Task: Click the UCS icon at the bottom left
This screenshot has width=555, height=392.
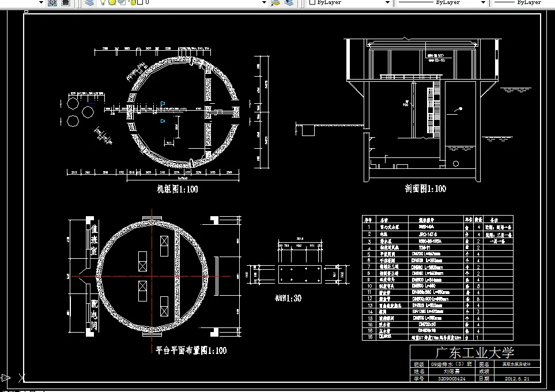Action: [12, 378]
